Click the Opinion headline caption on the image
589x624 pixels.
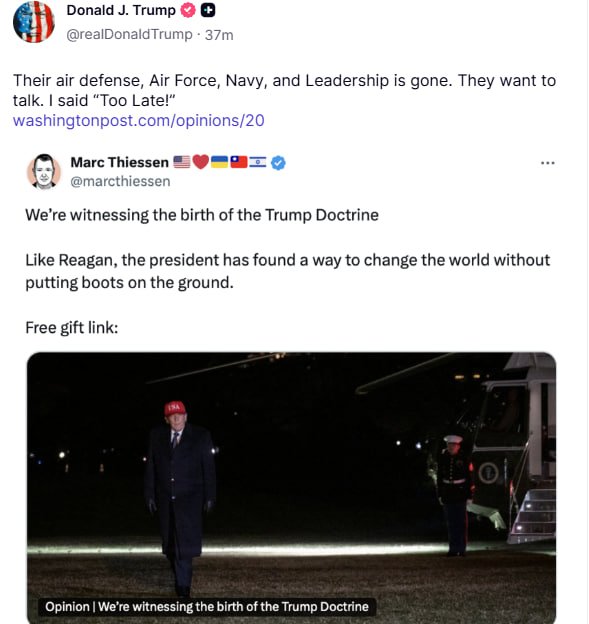pos(207,606)
